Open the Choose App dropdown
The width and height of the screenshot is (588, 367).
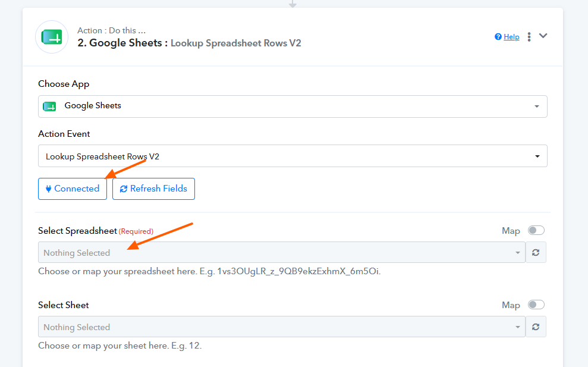[293, 106]
